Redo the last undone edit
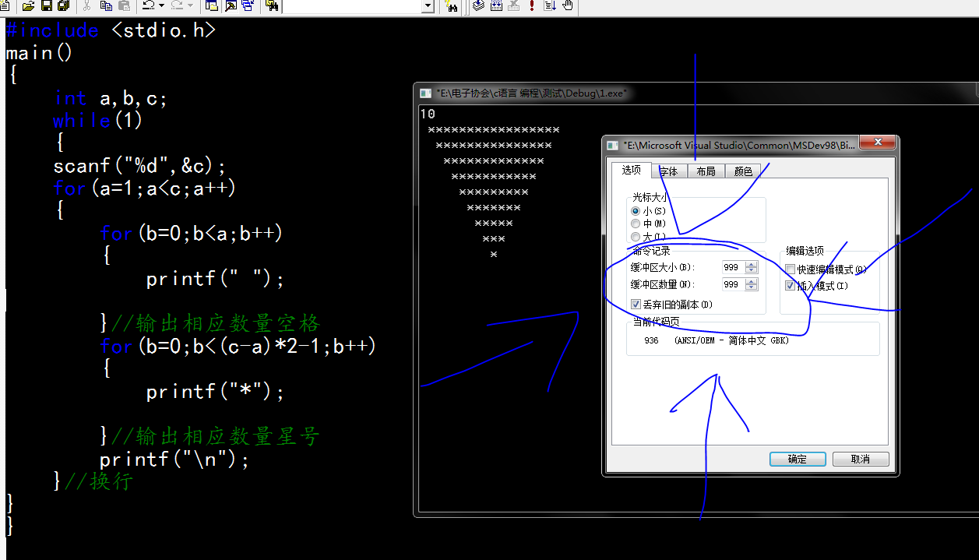Image resolution: width=979 pixels, height=560 pixels. [177, 6]
